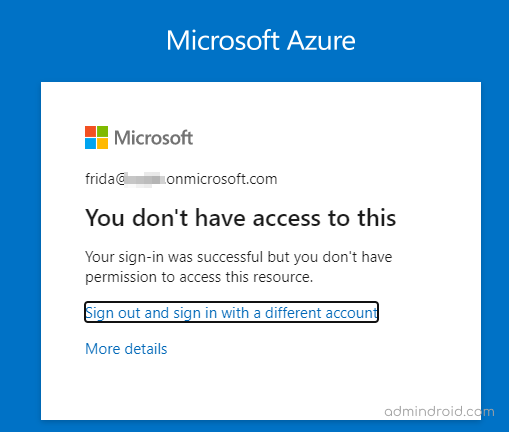Click the blue square of Microsoft logo
Screen dimensions: 509x432
point(90,144)
